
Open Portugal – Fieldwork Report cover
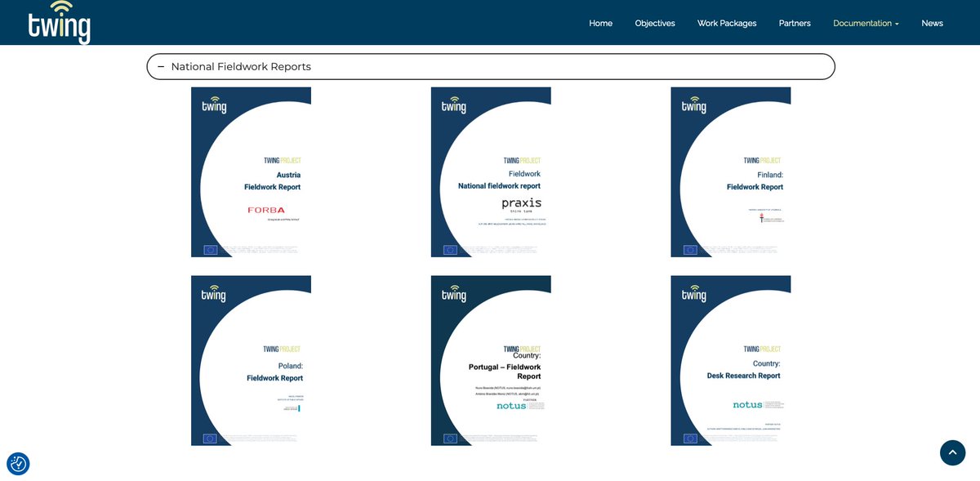(491, 361)
